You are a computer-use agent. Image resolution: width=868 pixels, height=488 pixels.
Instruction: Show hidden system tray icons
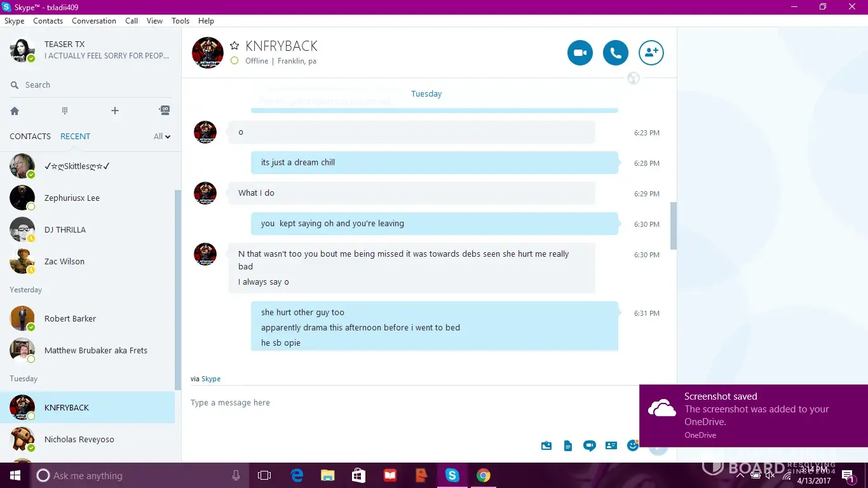pyautogui.click(x=740, y=475)
